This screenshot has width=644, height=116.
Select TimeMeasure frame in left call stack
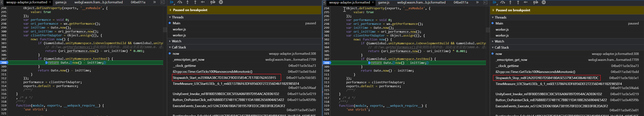click(244, 86)
